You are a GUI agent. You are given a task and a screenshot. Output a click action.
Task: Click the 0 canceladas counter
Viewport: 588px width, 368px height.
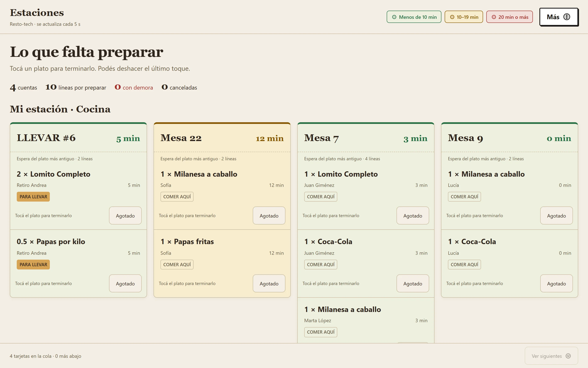pos(179,87)
